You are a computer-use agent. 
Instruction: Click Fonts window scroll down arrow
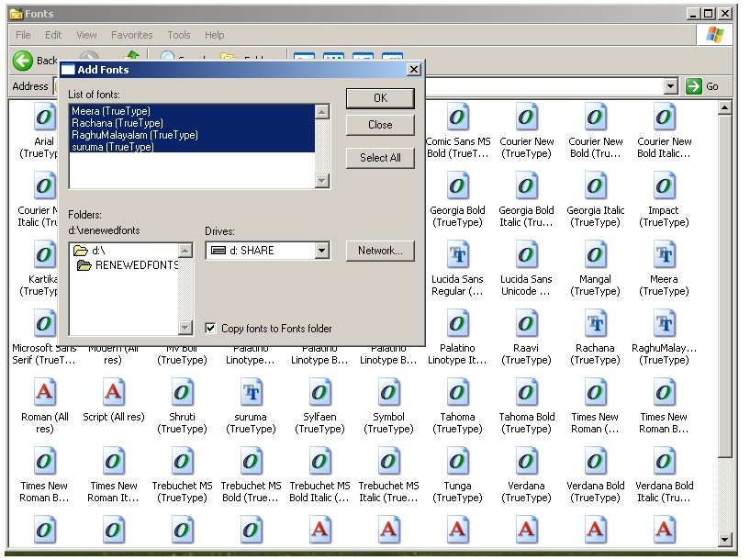click(724, 540)
